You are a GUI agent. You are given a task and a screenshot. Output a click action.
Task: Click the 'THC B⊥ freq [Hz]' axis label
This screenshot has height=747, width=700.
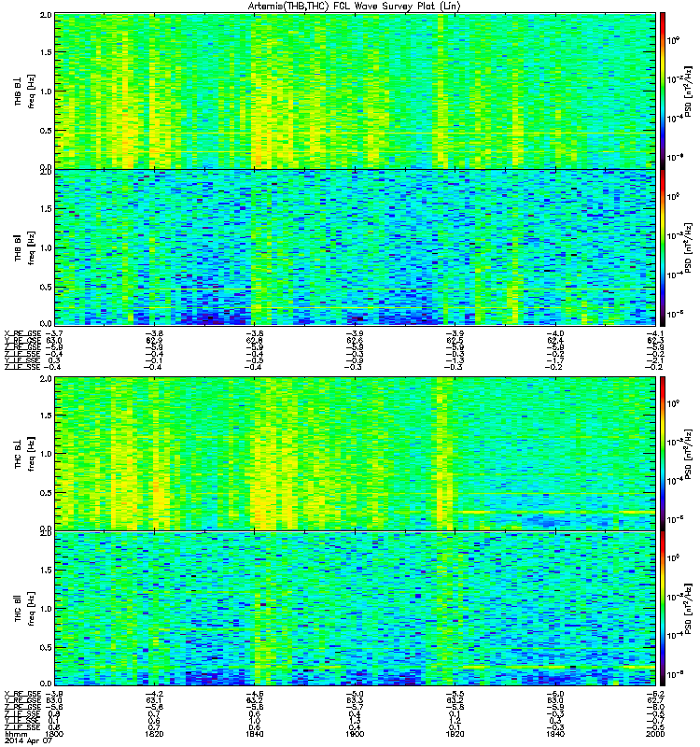[x=25, y=454]
